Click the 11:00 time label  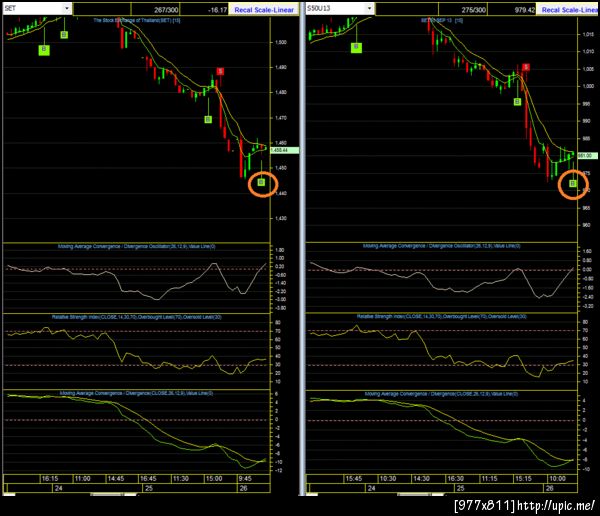[x=82, y=478]
